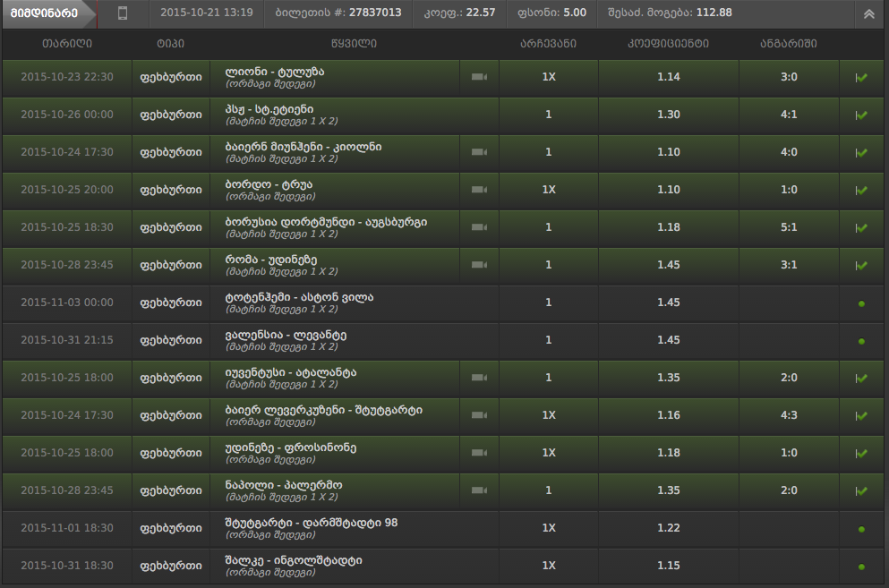Click pending dot for შალკე - ინგოლშტადტი
Screen dimensions: 889x588
861,567
